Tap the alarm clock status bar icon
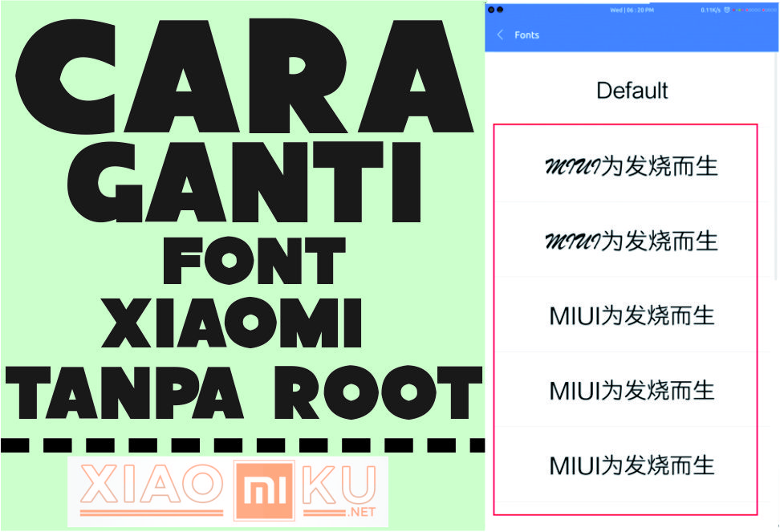Image resolution: width=780 pixels, height=532 pixels. [x=727, y=10]
